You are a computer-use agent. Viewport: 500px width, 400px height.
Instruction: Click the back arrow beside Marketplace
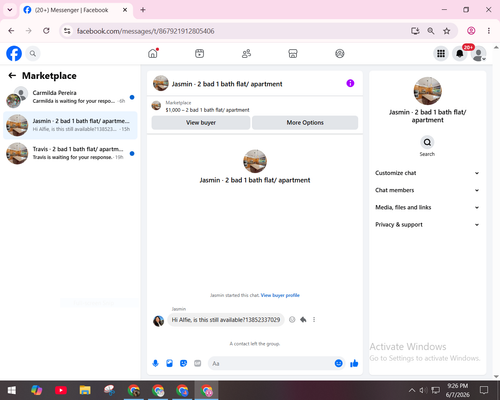click(12, 76)
